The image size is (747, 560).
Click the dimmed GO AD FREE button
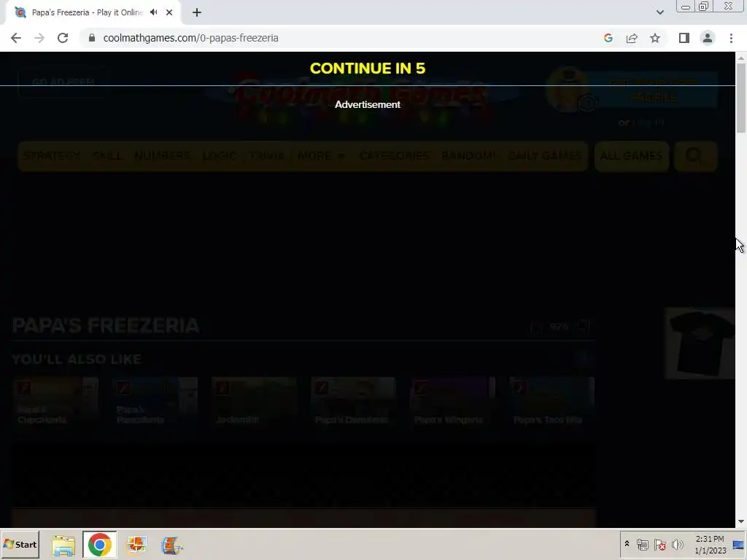(63, 82)
